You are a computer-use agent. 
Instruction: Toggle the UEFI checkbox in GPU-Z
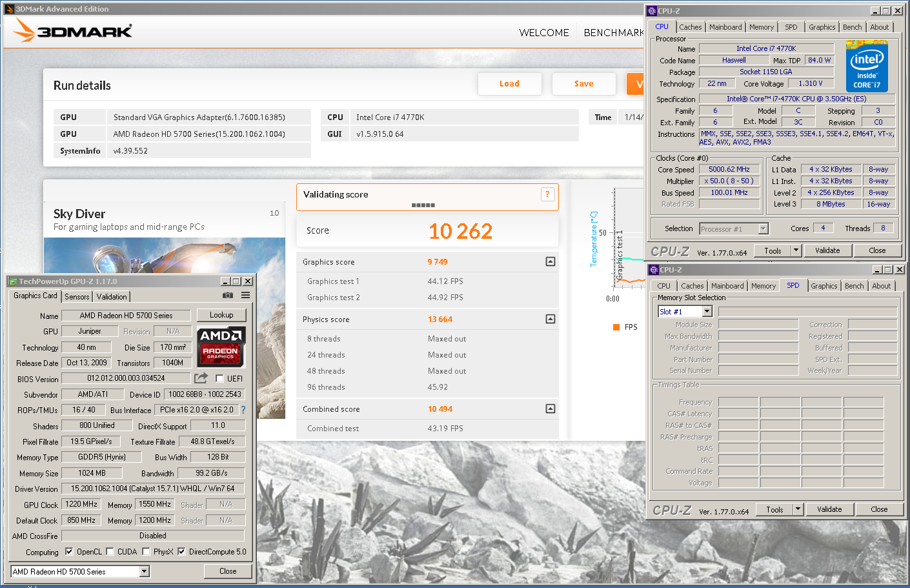click(219, 379)
